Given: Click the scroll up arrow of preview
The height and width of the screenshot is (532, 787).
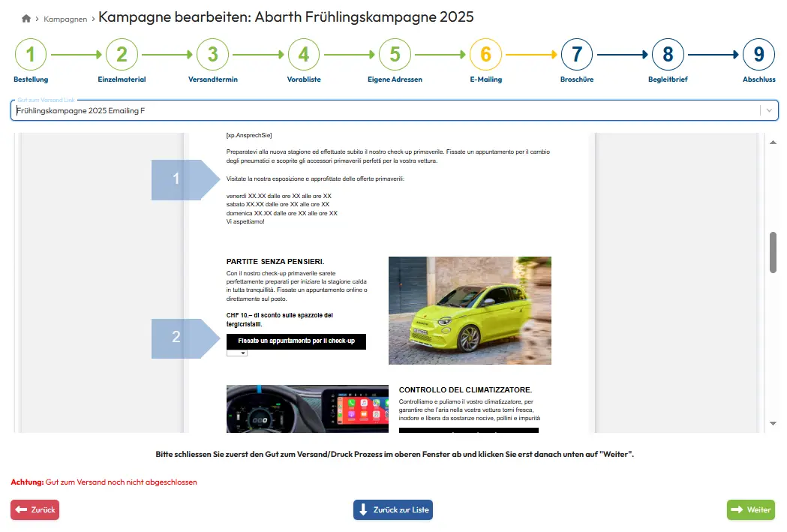Looking at the screenshot, I should click(x=773, y=143).
